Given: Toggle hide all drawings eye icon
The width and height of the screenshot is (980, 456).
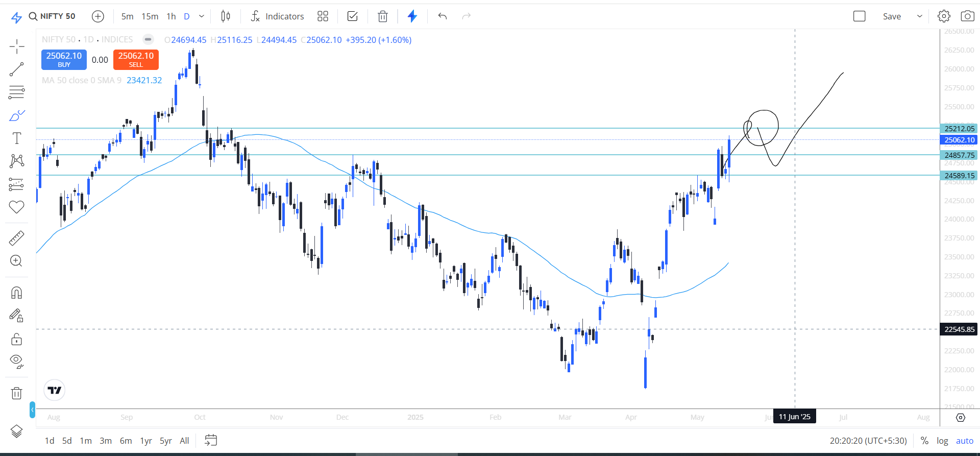Looking at the screenshot, I should pos(17,362).
